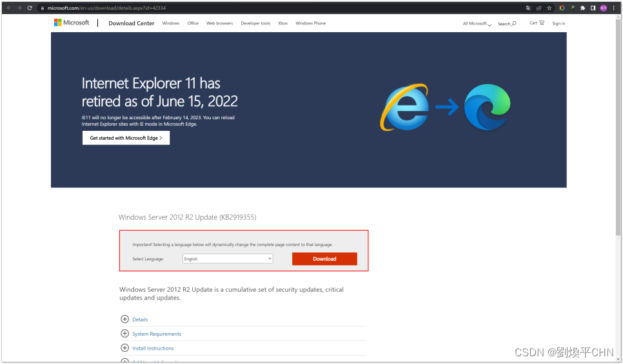This screenshot has width=623, height=364.
Task: Click the KB2919355 update title text
Action: coord(187,217)
